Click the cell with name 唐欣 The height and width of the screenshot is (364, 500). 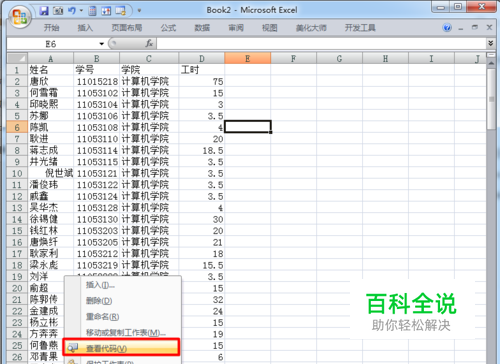tap(51, 81)
